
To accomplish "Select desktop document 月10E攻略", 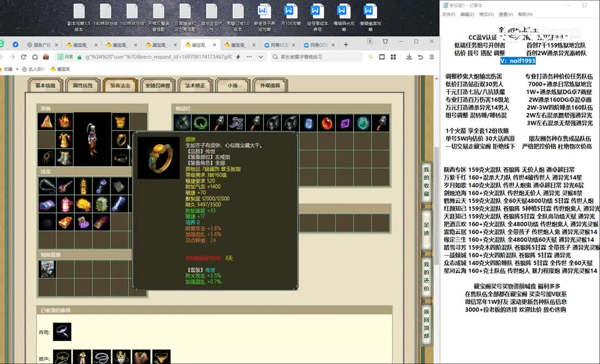I will coord(290,15).
